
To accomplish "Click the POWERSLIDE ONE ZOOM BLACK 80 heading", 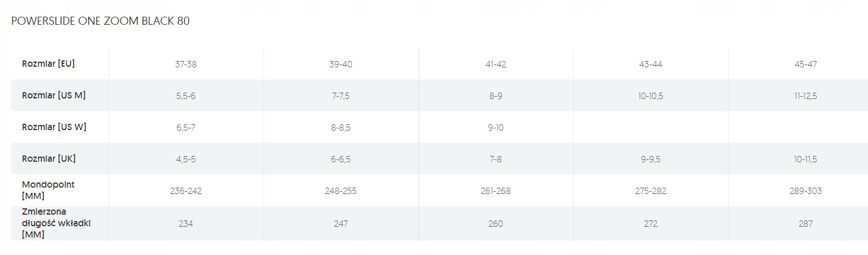I will click(100, 21).
